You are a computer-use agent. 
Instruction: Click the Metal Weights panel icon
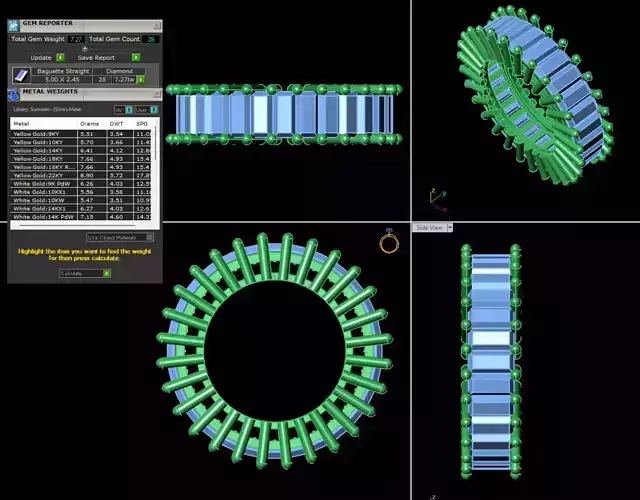coord(13,94)
